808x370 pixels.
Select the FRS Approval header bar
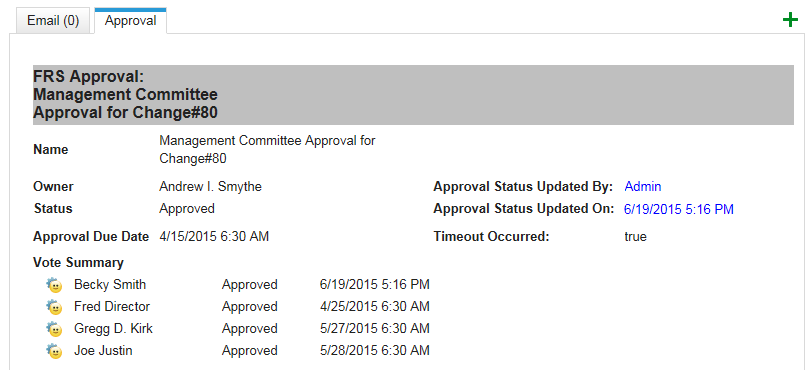[413, 95]
